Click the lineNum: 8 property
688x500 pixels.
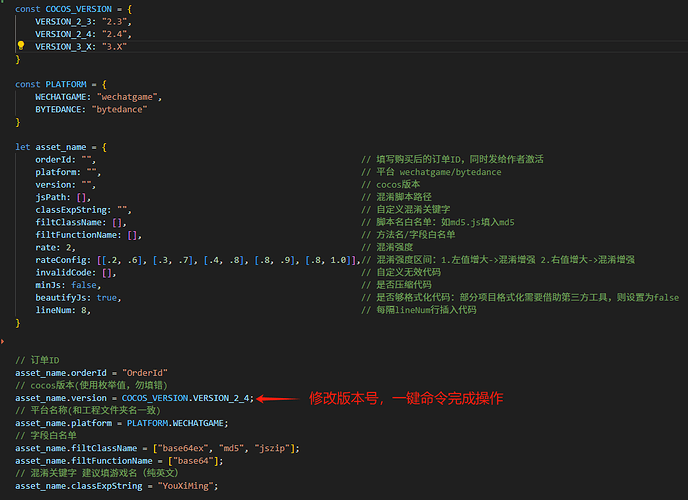pyautogui.click(x=63, y=311)
